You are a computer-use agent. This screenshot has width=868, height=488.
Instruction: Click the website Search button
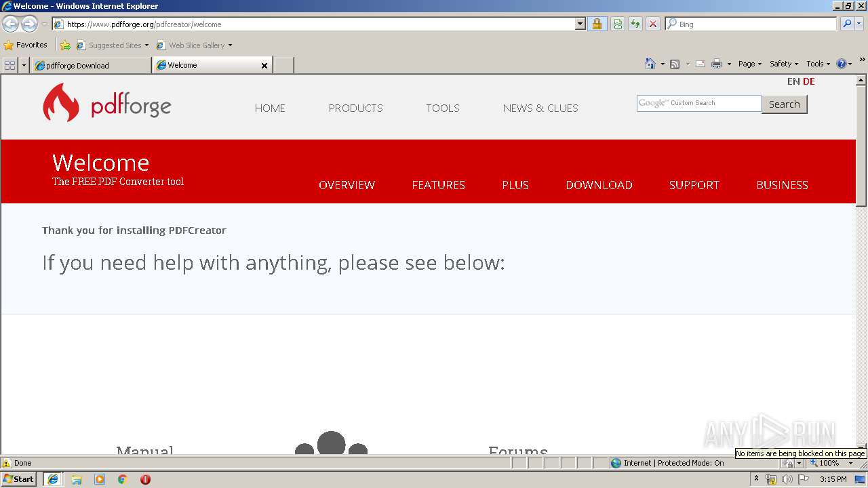[785, 104]
